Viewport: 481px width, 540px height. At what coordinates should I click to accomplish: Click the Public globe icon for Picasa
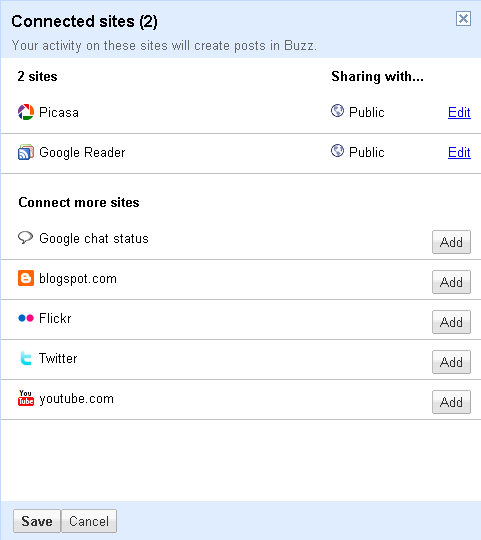tap(337, 111)
